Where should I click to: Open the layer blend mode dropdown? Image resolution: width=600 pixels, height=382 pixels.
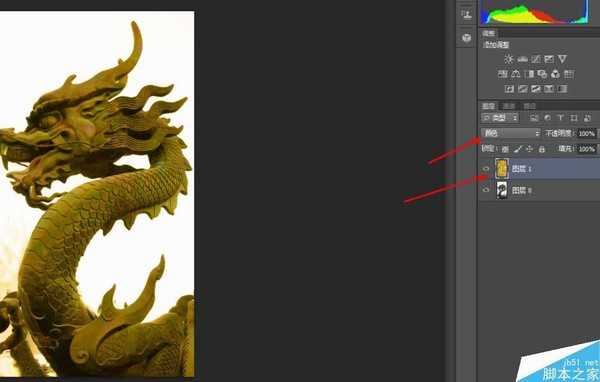[511, 133]
